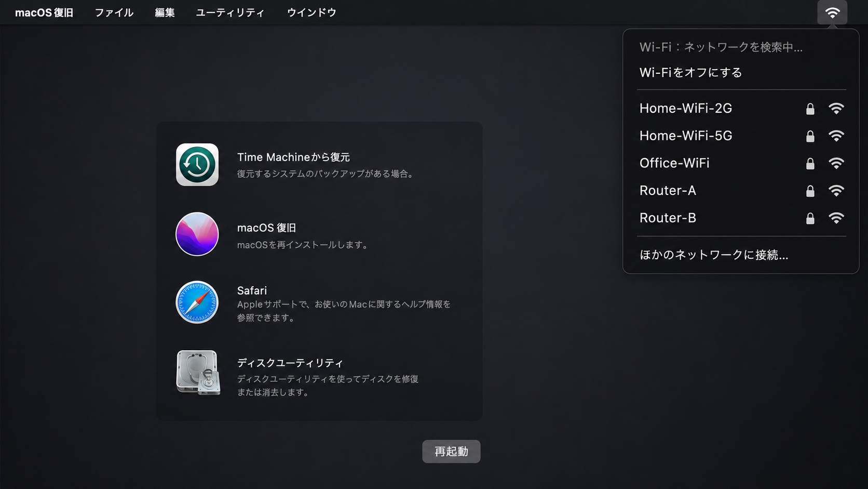Click the Wi-Fi: ネットワークを検索中... status text
Image resolution: width=868 pixels, height=489 pixels.
(721, 47)
